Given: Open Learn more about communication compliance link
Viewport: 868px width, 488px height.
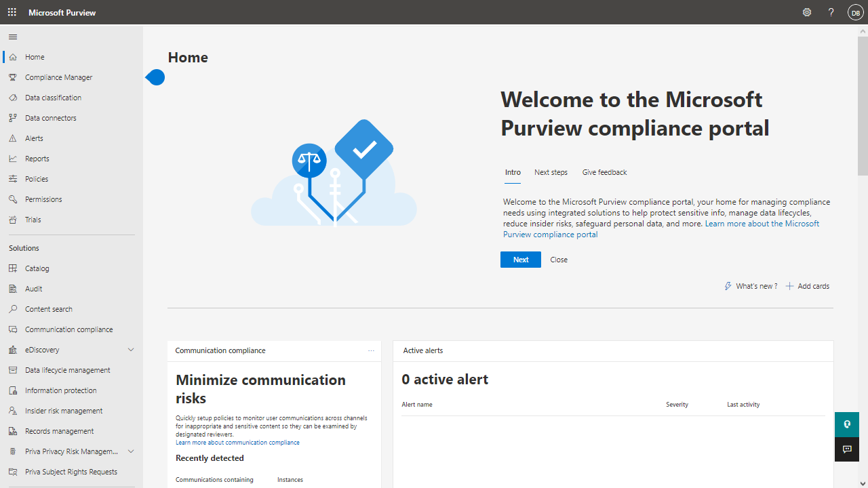Looking at the screenshot, I should (237, 443).
